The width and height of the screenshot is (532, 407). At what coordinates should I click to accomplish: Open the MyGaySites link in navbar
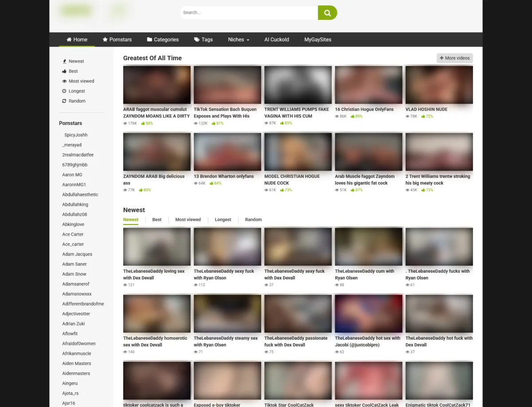pyautogui.click(x=317, y=39)
